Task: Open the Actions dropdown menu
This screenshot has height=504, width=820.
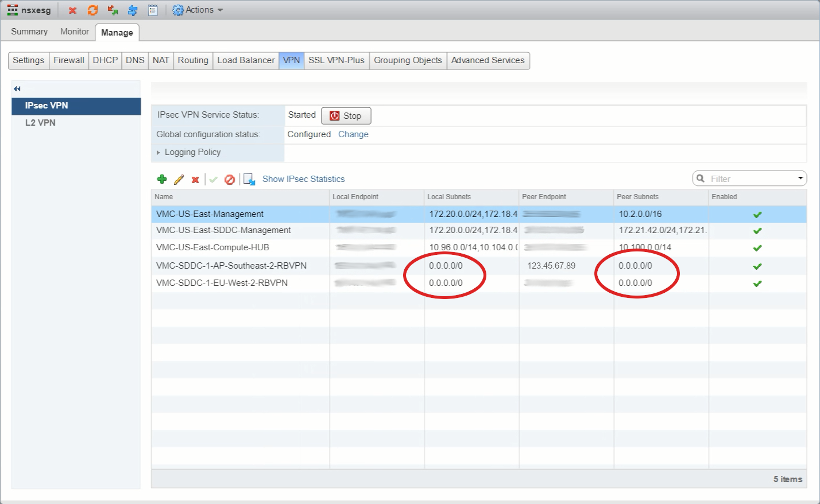Action: pyautogui.click(x=199, y=10)
